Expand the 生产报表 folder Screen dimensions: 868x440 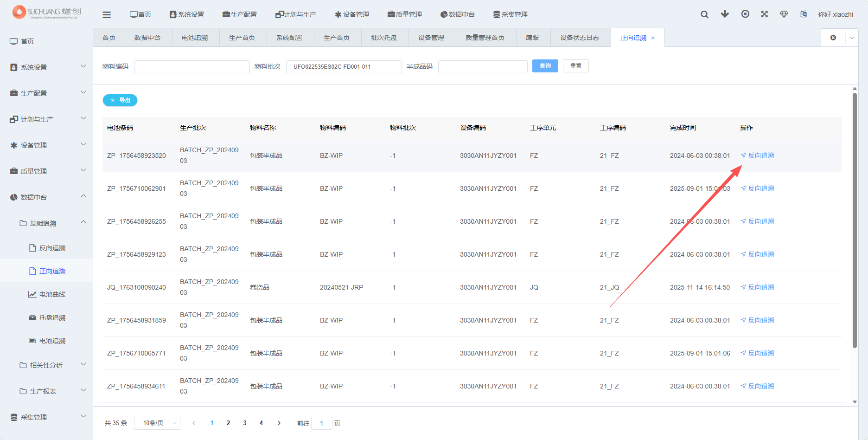46,391
